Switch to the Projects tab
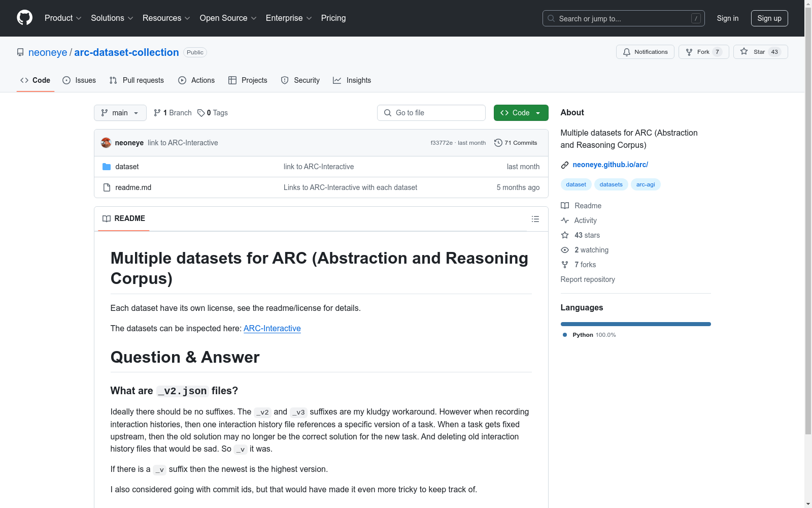Screen dimensions: 812x508 coord(248,80)
